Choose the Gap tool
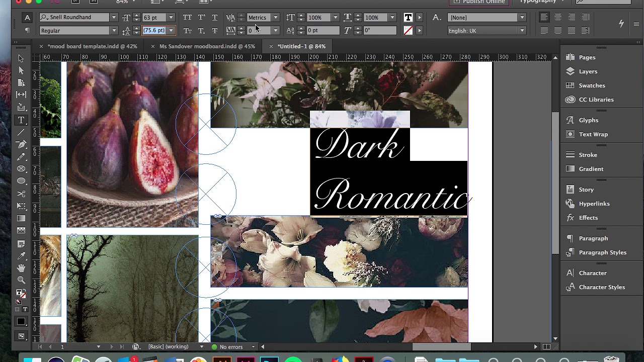The height and width of the screenshot is (362, 644). click(21, 95)
